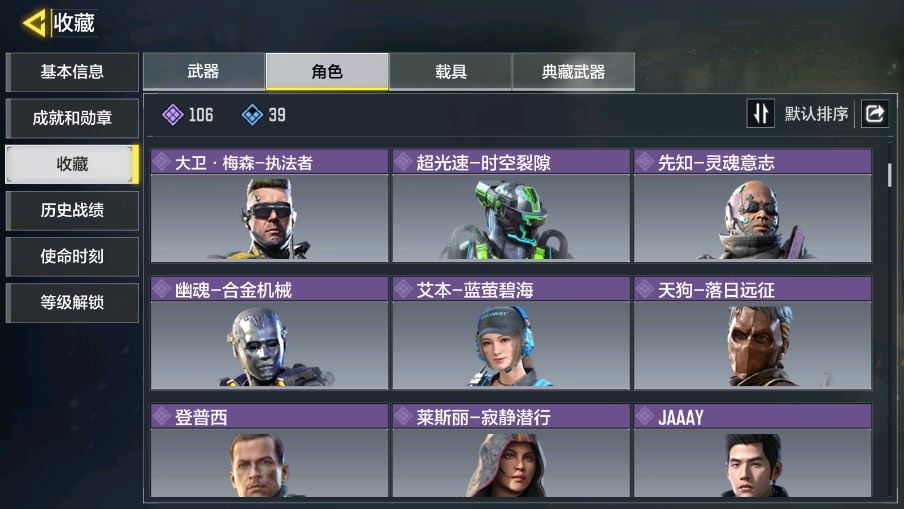This screenshot has width=904, height=509.
Task: Click the rarity diamond on JAAAY card
Action: point(645,416)
